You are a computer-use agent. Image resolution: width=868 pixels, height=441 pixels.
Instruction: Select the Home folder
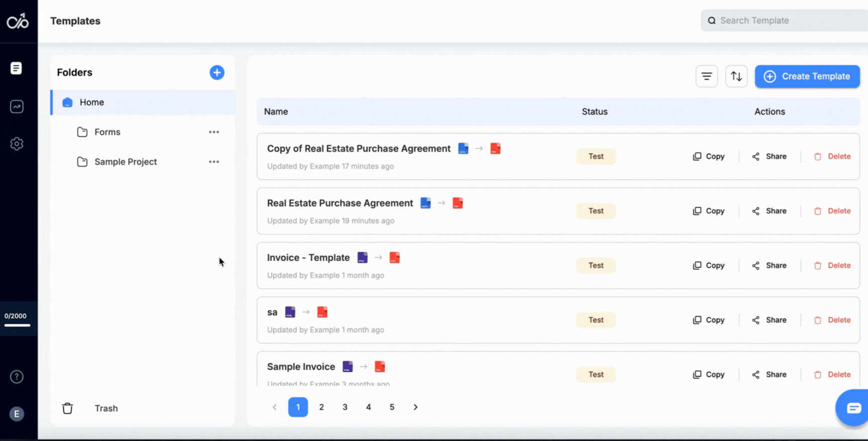pyautogui.click(x=92, y=103)
